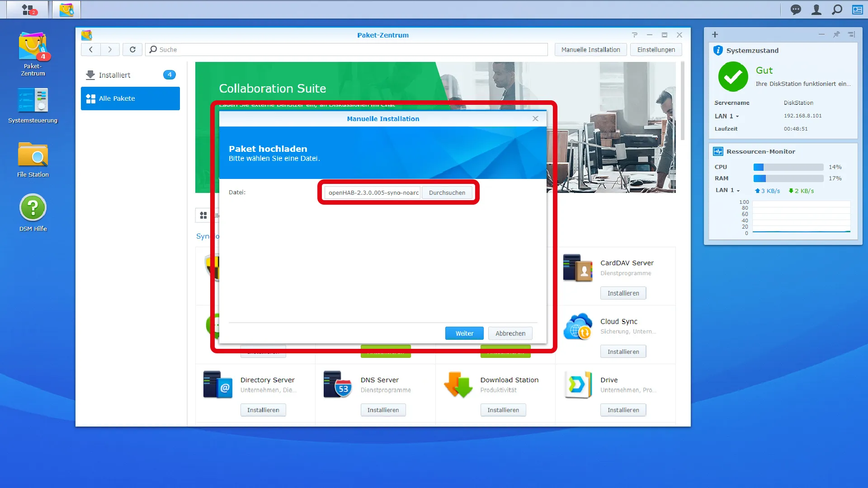Open Directory Server package icon
The height and width of the screenshot is (488, 868).
pos(218,385)
